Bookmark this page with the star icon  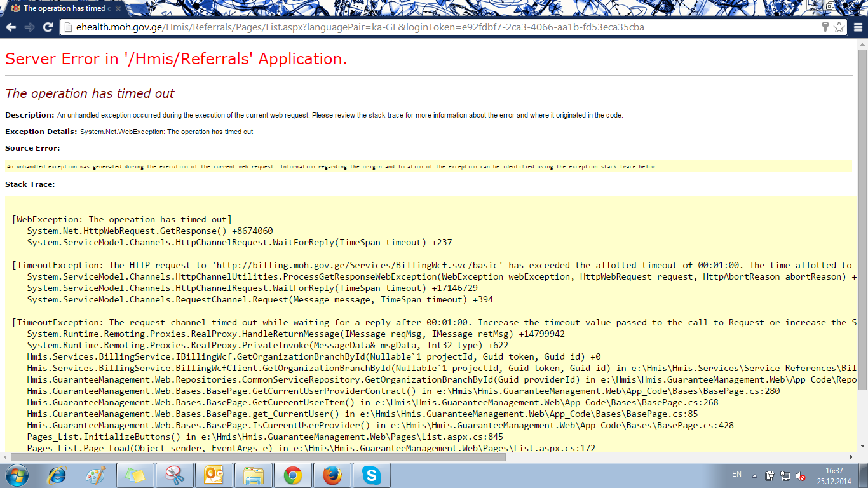[839, 27]
